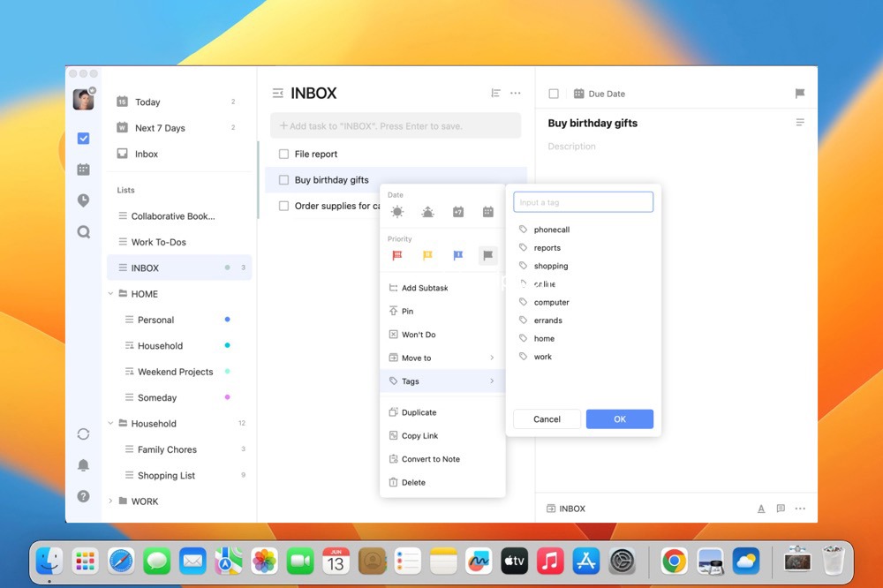
Task: Open the Shopping List entry
Action: point(179,475)
